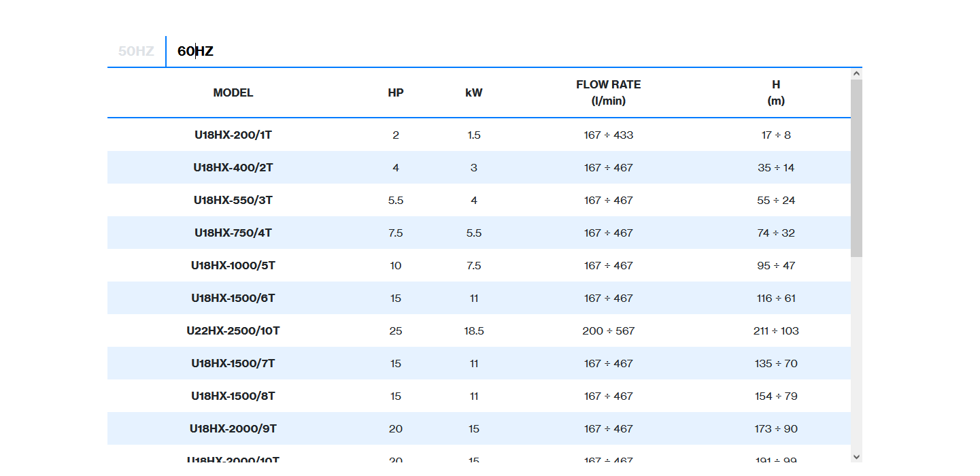The image size is (980, 476).
Task: Select the U18HX-1500/8T model entry
Action: [x=233, y=396]
